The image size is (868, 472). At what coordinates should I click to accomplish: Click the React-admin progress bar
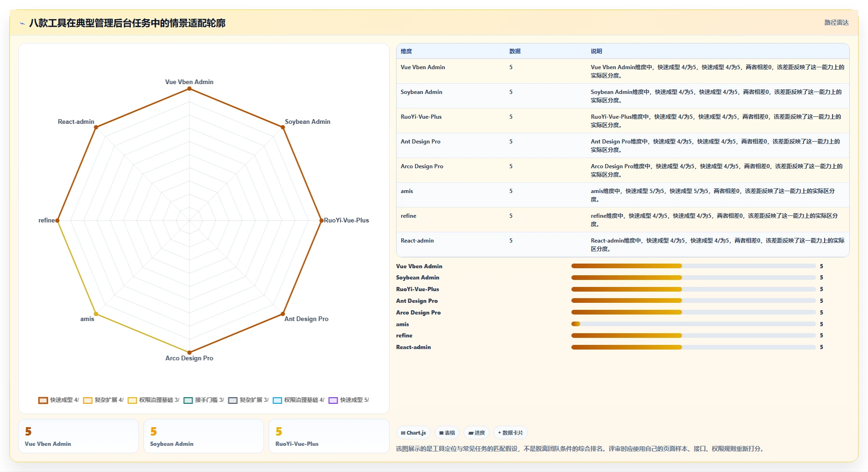tap(693, 347)
